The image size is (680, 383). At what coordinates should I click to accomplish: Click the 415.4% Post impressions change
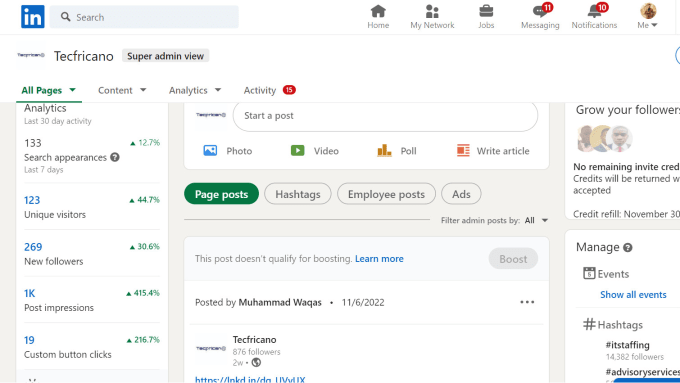click(143, 293)
